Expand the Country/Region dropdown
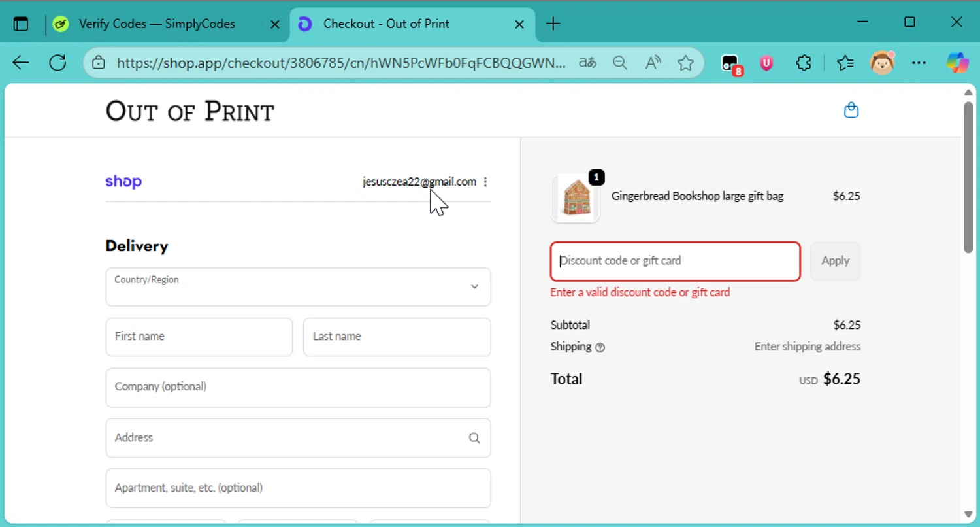 [298, 286]
